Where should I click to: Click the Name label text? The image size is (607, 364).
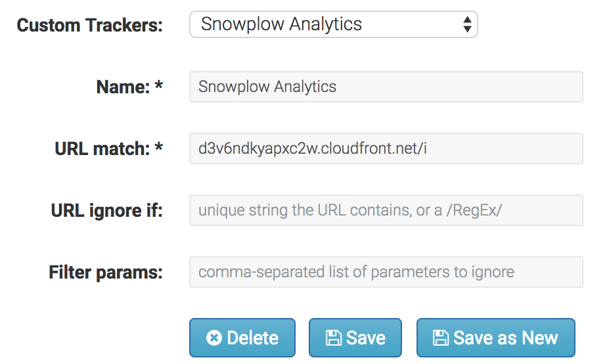pyautogui.click(x=123, y=87)
